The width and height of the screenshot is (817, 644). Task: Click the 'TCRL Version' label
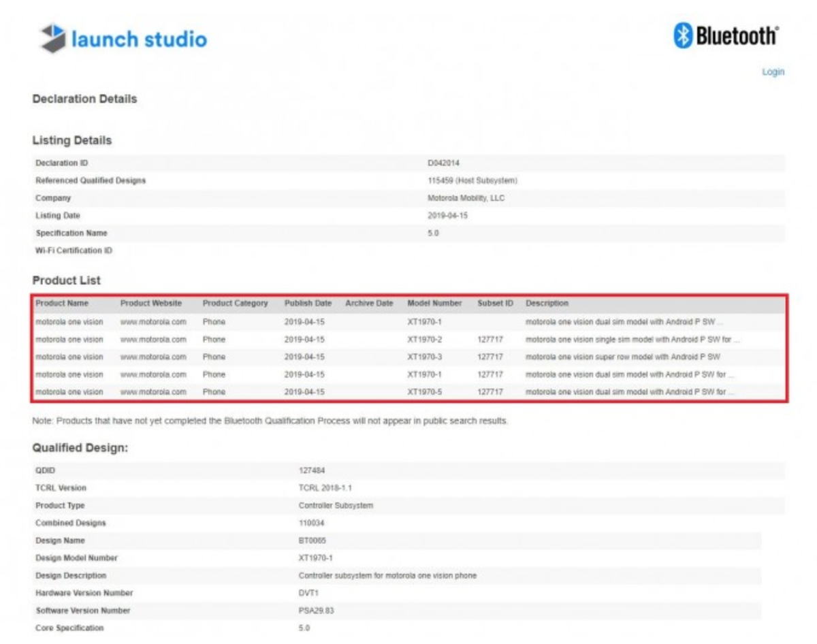coord(61,488)
